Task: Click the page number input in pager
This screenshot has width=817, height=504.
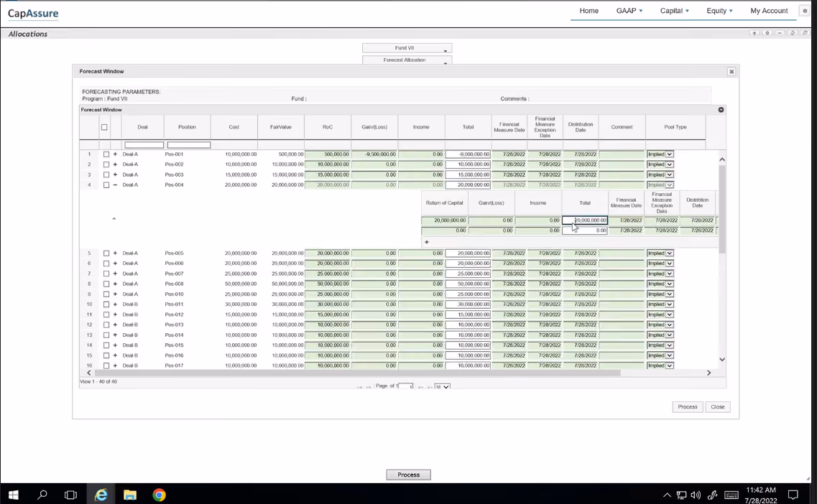Action: click(x=406, y=387)
